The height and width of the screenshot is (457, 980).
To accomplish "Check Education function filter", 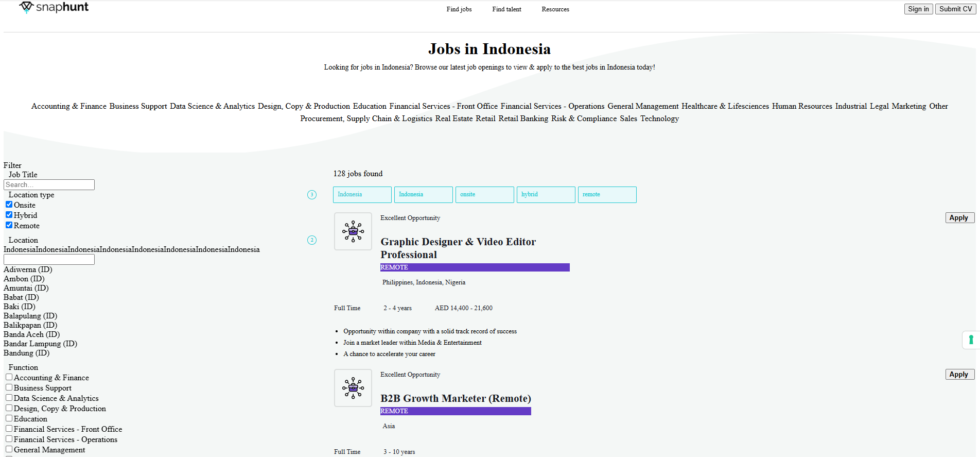I will point(9,418).
